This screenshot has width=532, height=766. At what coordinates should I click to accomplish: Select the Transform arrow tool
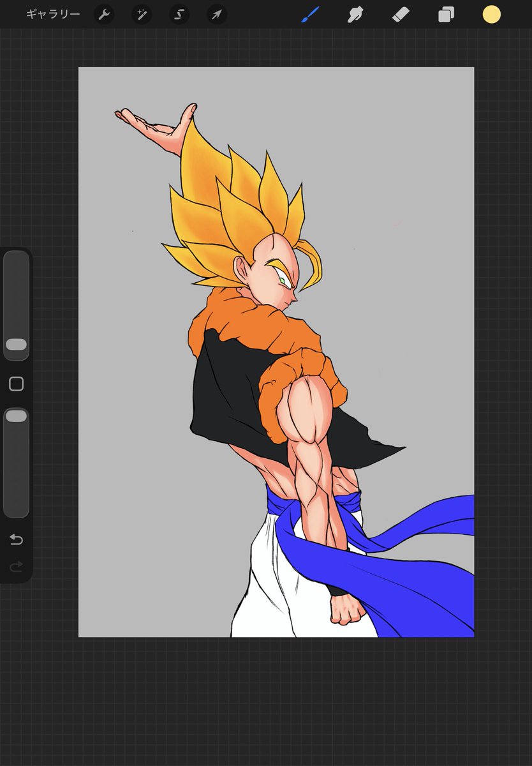(x=217, y=14)
